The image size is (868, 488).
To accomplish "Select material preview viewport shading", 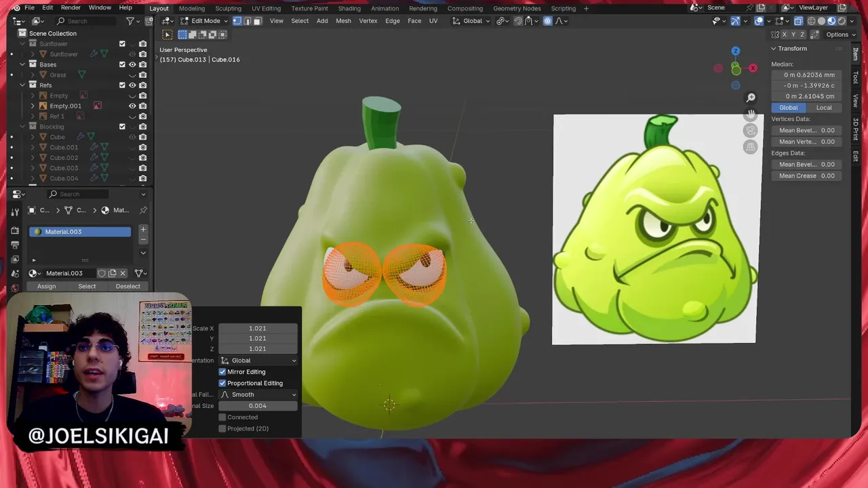I will 831,21.
